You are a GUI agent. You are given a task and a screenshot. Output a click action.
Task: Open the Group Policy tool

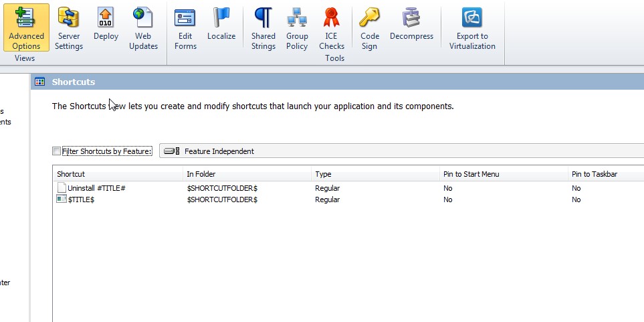(297, 27)
